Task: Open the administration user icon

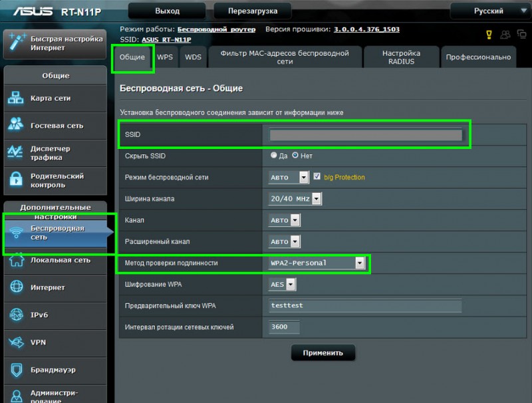Action: click(x=16, y=396)
